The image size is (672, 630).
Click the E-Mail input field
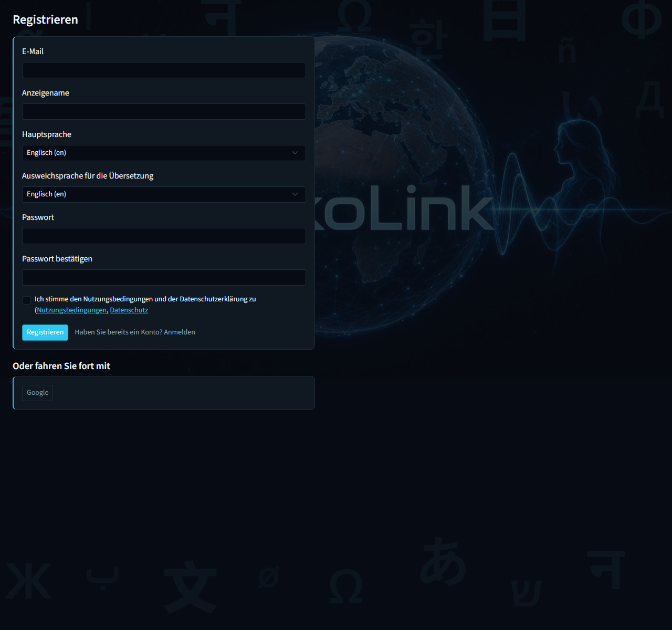164,70
